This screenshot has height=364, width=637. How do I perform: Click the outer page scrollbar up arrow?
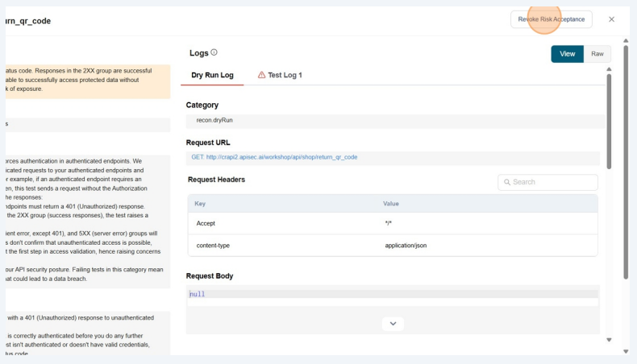click(x=626, y=40)
